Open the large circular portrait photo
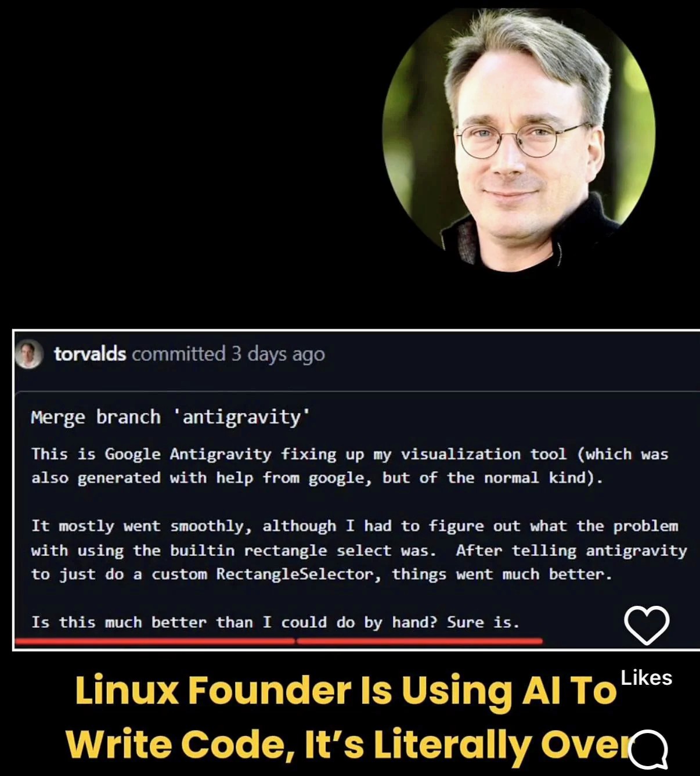The width and height of the screenshot is (700, 776). point(519,136)
